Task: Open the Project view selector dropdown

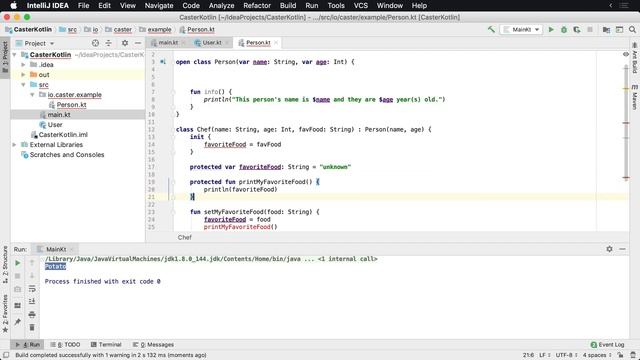Action: 35,43
